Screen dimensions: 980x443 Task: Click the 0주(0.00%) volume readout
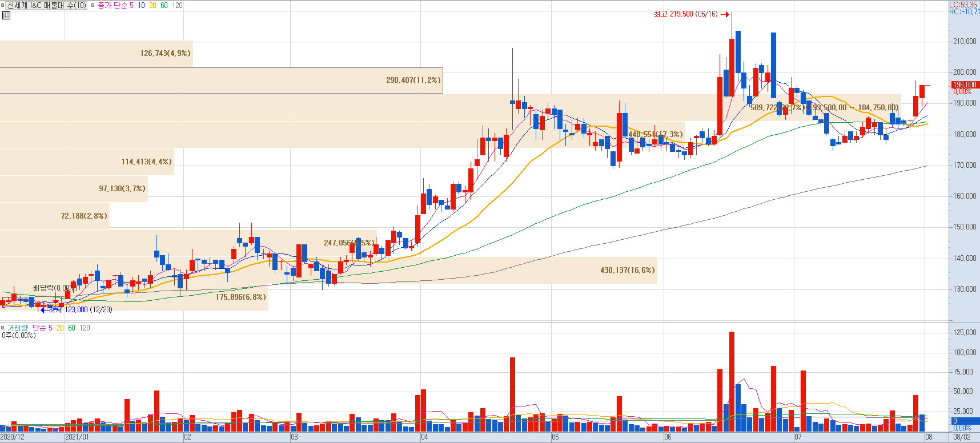click(x=19, y=335)
